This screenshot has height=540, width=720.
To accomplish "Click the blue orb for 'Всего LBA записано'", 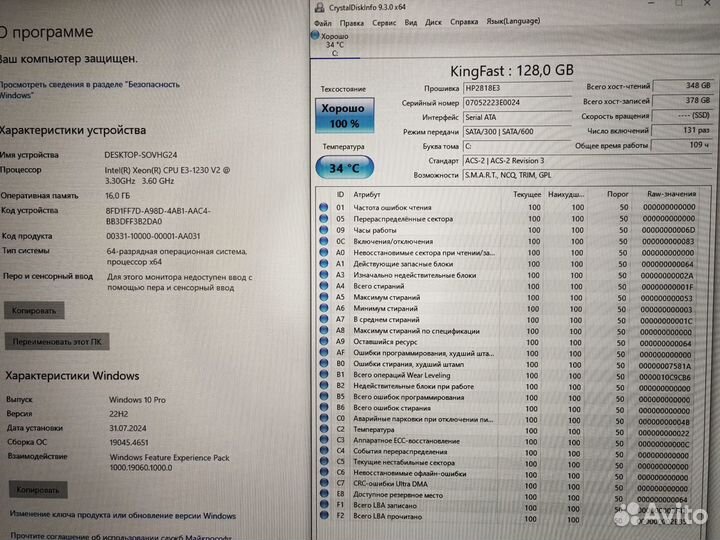I will [323, 506].
